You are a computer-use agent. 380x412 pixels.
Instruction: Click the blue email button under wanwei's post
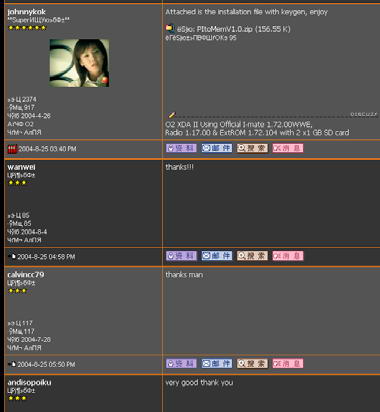pyautogui.click(x=217, y=256)
